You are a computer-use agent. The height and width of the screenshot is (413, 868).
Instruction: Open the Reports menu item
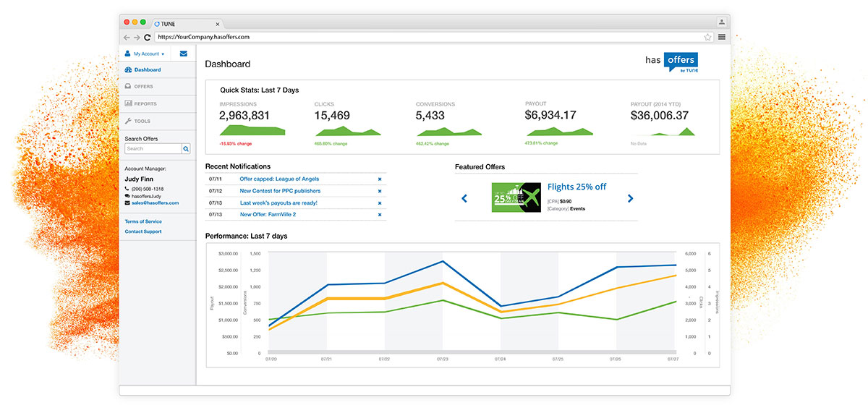click(145, 104)
